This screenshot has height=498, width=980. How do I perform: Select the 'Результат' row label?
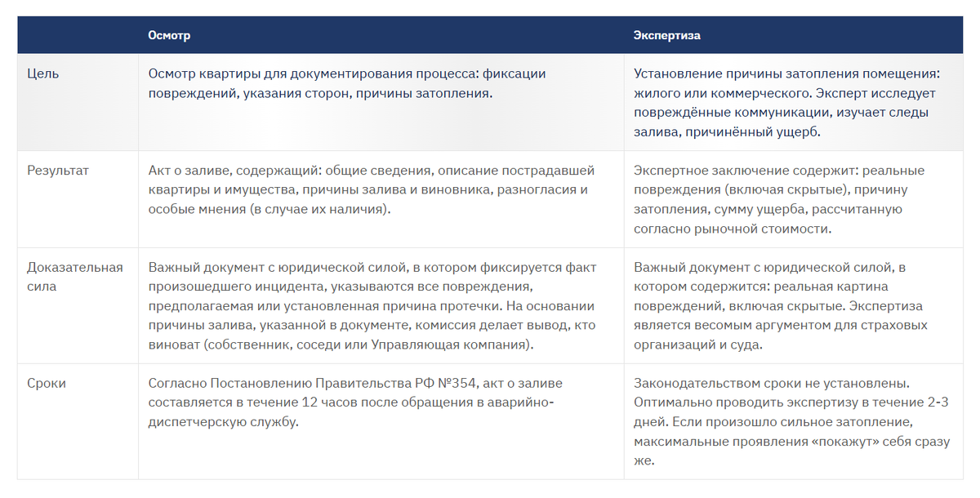click(58, 171)
